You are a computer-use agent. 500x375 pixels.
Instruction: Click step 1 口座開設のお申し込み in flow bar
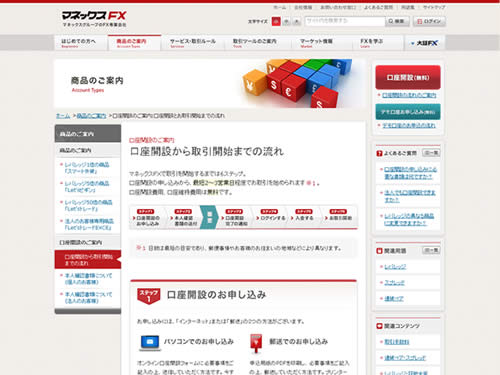[x=147, y=218]
